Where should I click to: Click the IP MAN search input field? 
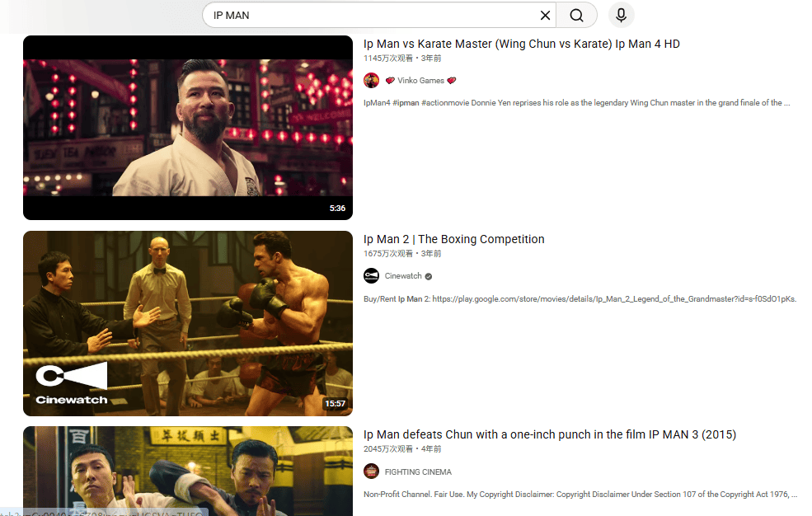tap(371, 16)
